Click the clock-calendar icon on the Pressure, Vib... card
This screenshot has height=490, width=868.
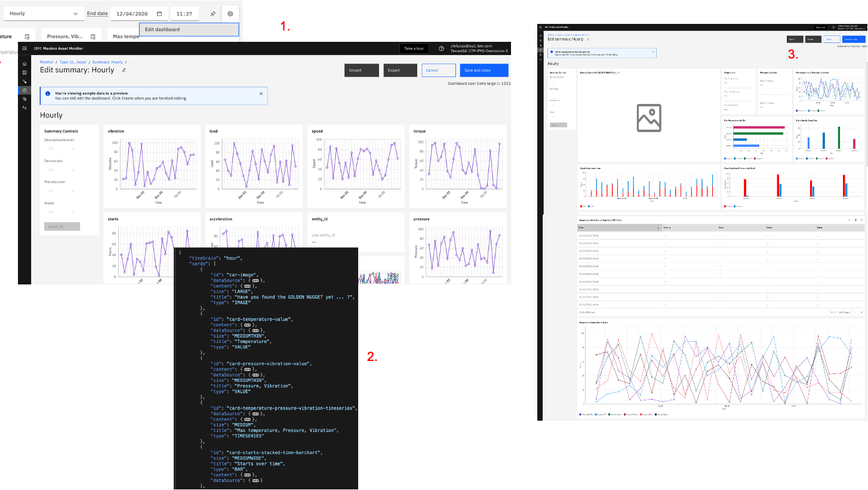(93, 36)
